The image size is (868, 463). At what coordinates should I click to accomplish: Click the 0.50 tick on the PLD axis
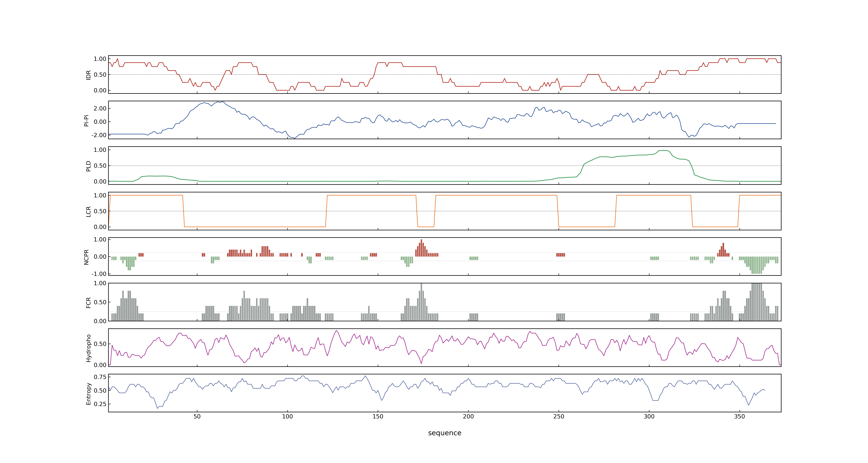(x=100, y=166)
